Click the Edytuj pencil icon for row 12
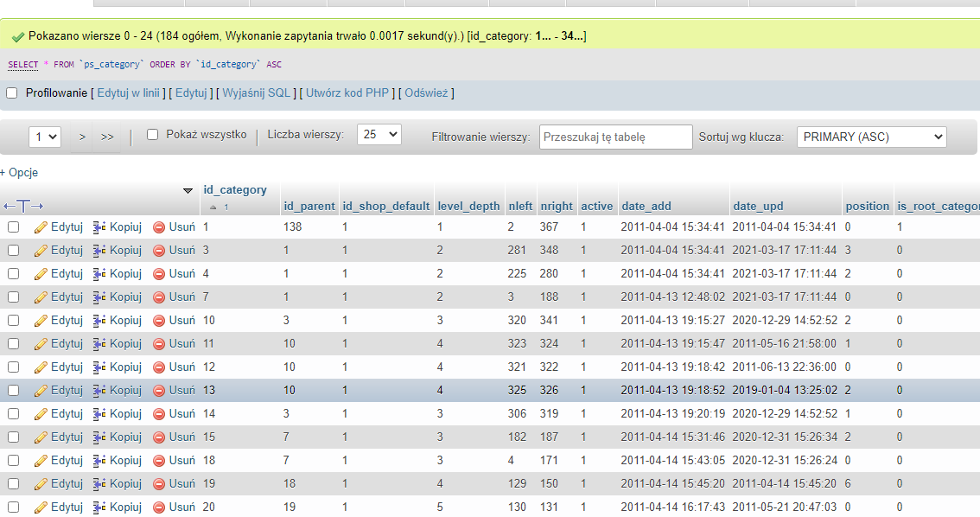This screenshot has height=517, width=980. tap(41, 367)
